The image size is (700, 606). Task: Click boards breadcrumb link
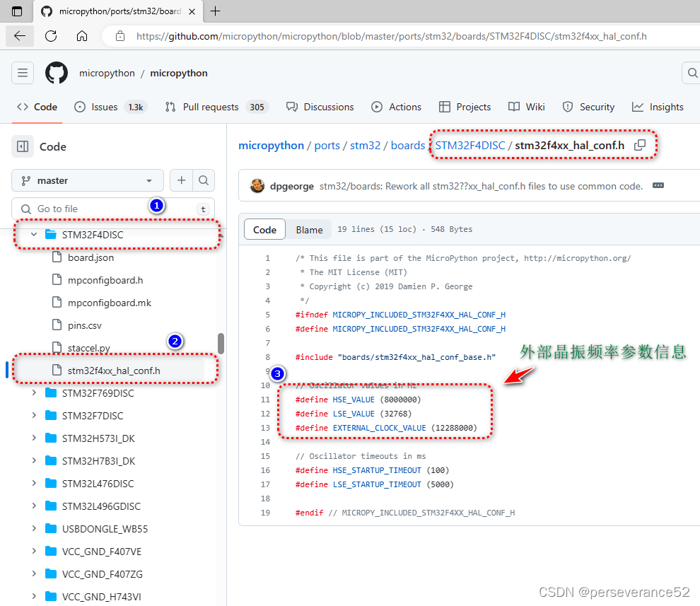pyautogui.click(x=407, y=146)
